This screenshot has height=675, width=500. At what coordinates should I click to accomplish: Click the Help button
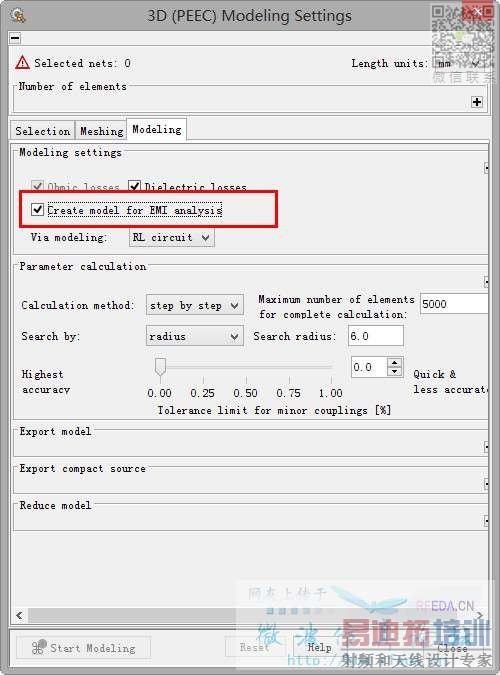click(319, 647)
